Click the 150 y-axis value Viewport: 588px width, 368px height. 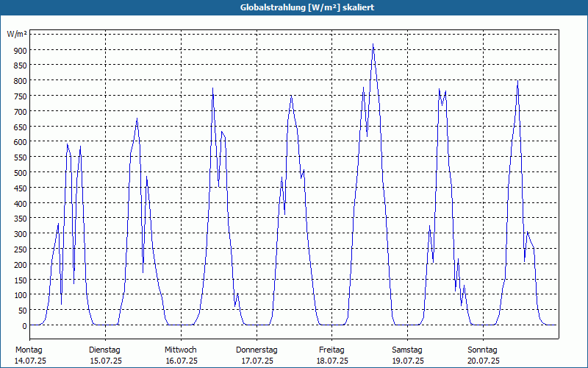pos(21,280)
